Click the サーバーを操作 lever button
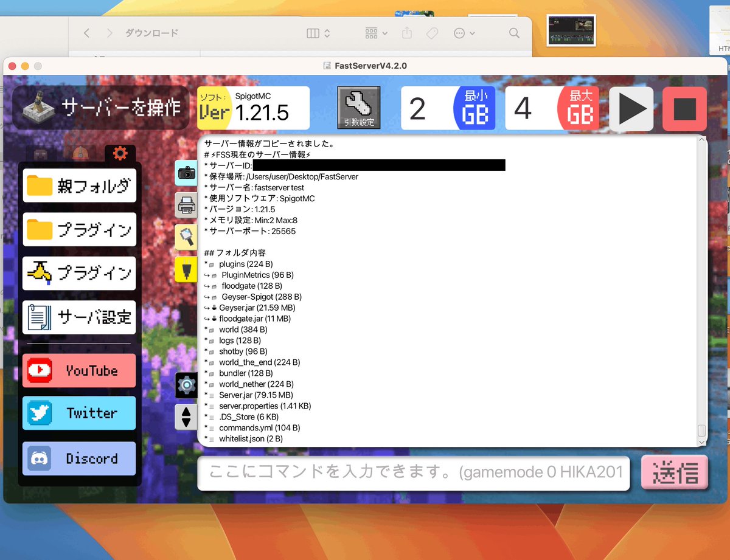This screenshot has width=730, height=560. pyautogui.click(x=102, y=108)
